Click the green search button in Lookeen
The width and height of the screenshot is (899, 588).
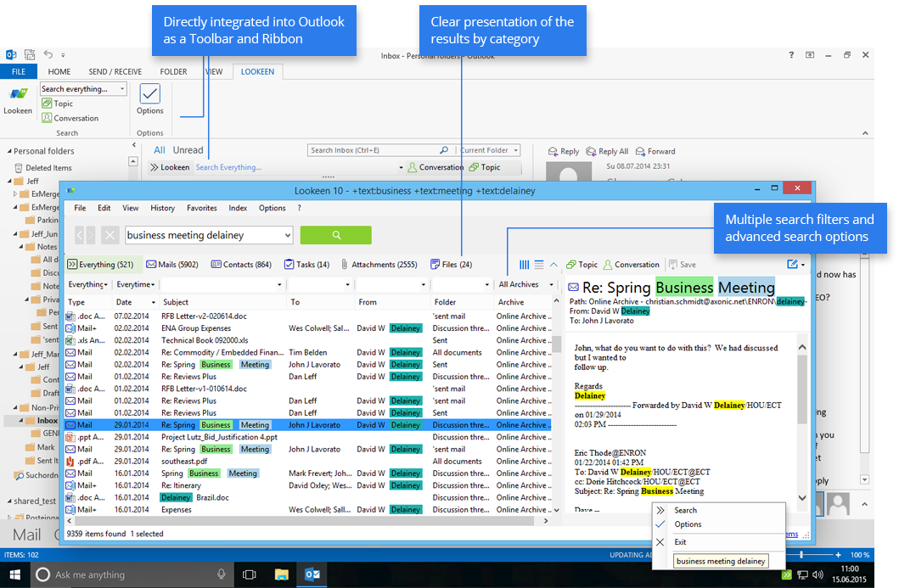coord(335,235)
